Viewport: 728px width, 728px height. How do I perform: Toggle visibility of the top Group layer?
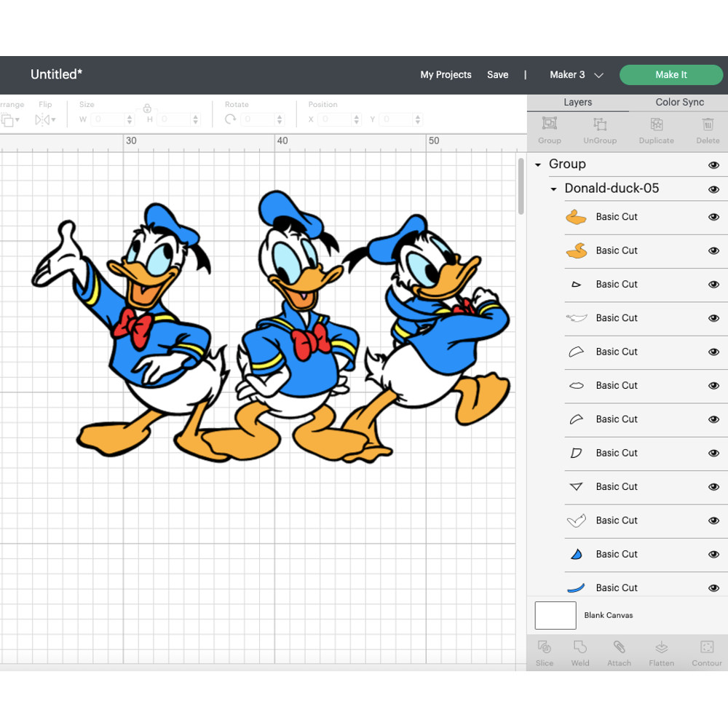click(x=713, y=165)
